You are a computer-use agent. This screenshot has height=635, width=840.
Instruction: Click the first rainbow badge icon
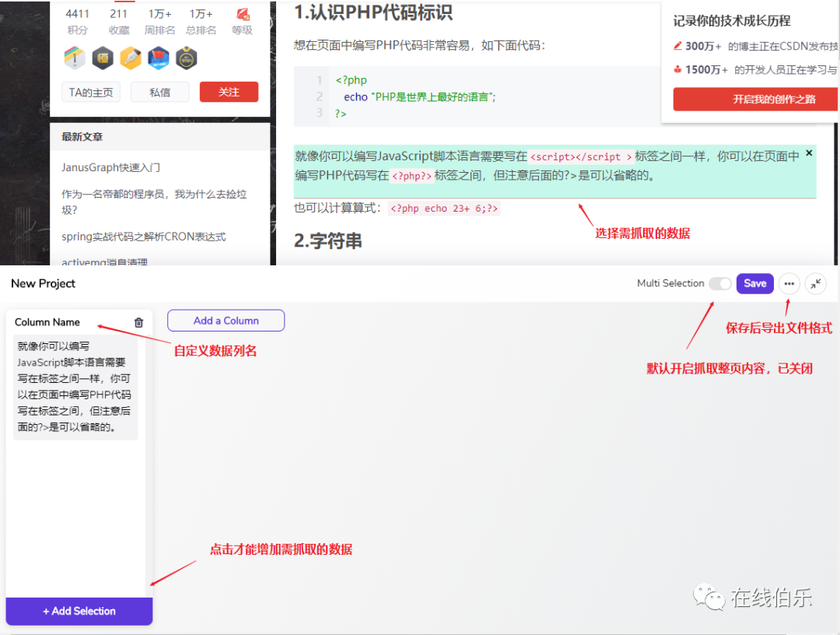tap(75, 58)
